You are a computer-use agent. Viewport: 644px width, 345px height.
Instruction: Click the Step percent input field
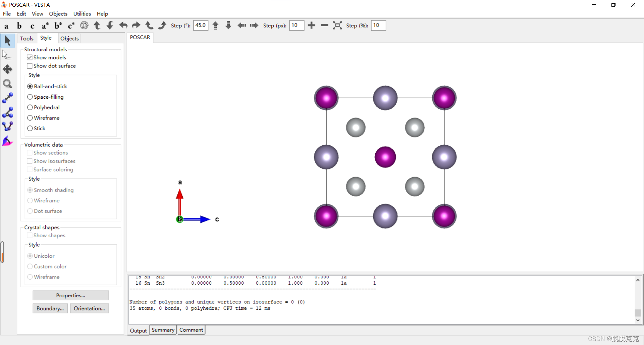tap(378, 26)
